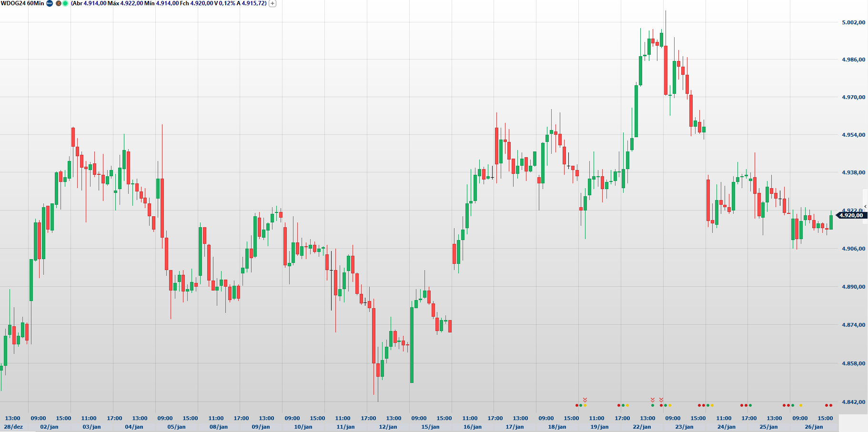Click the plus button after the OHLC values
The height and width of the screenshot is (432, 868).
click(273, 3)
